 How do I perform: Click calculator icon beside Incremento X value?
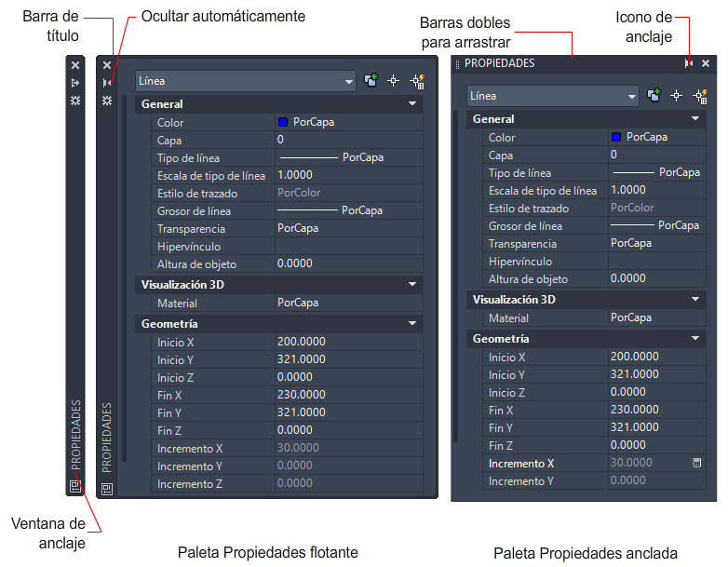[x=697, y=463]
